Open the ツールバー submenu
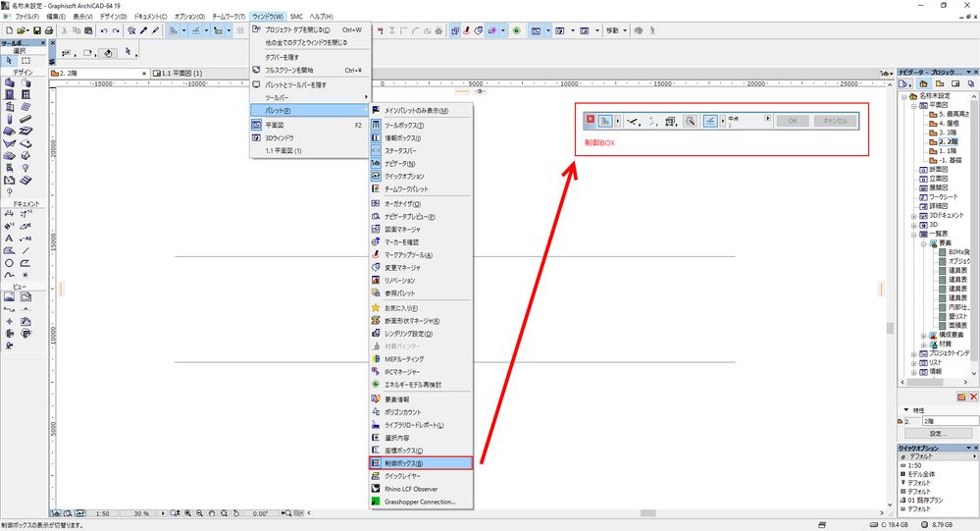This screenshot has height=531, width=980. 309,97
